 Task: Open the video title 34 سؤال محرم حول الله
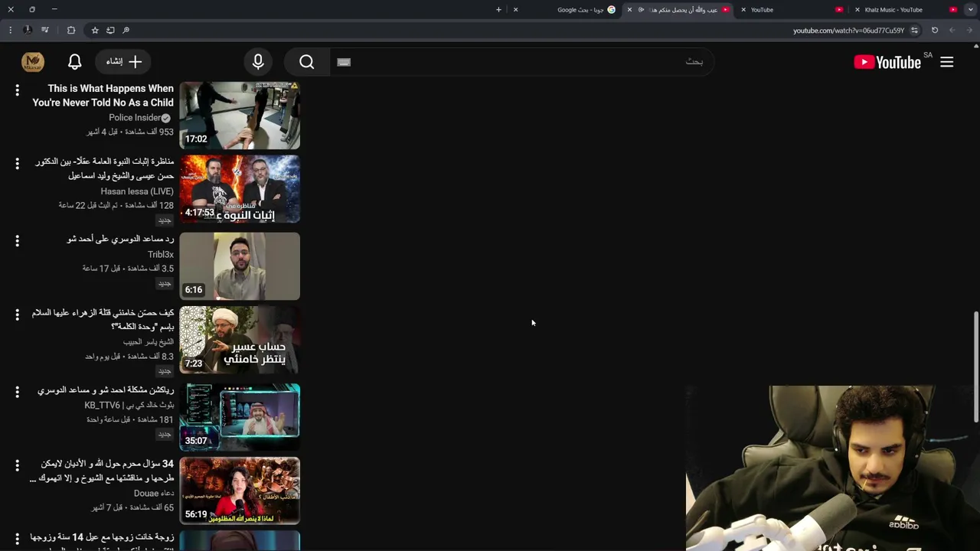coord(102,471)
